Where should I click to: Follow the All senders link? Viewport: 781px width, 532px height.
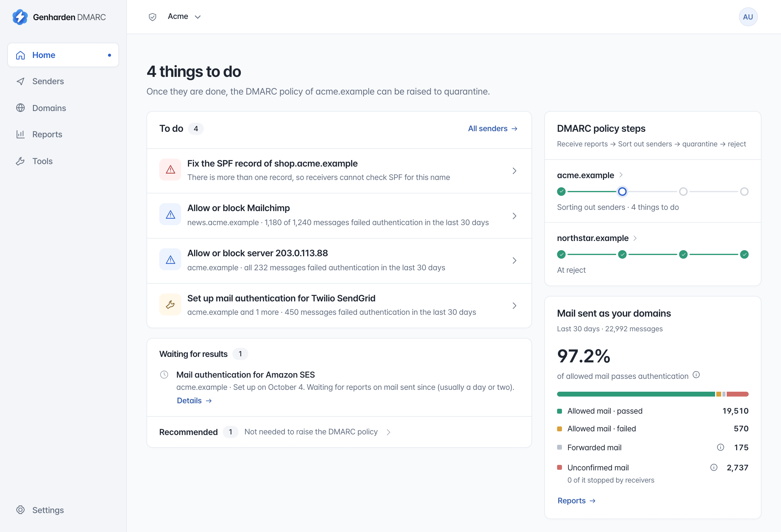tap(493, 128)
